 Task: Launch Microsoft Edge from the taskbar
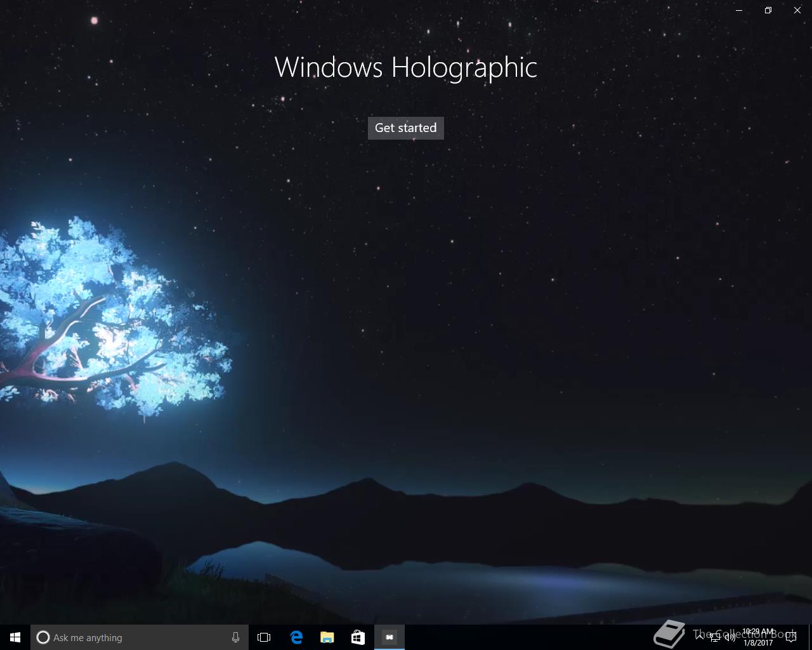[296, 637]
